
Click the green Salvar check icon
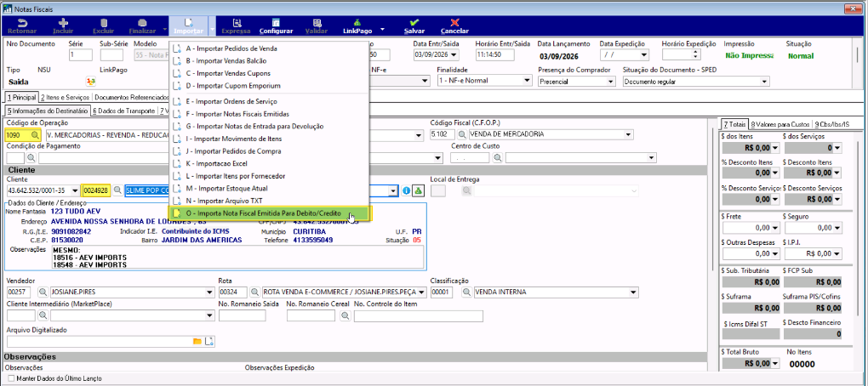click(414, 23)
